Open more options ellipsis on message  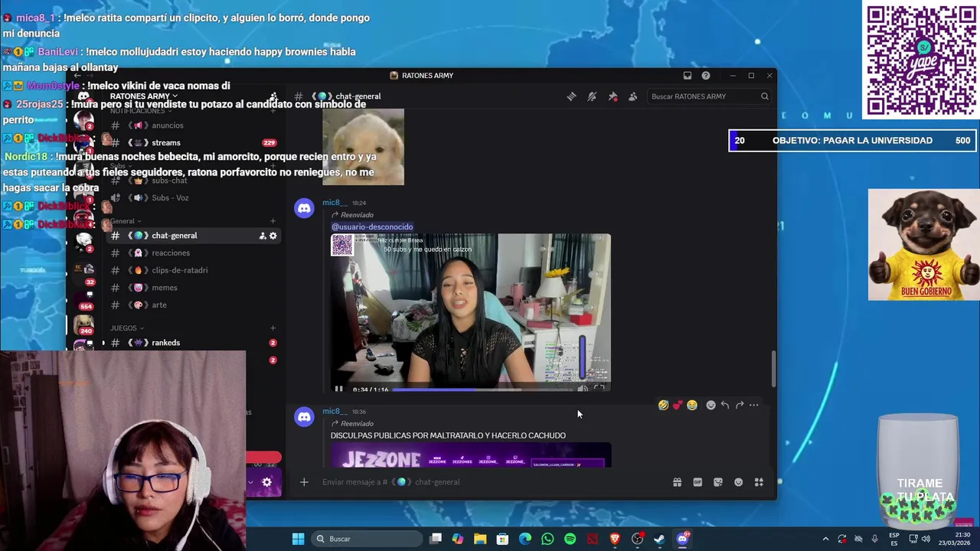click(x=754, y=405)
